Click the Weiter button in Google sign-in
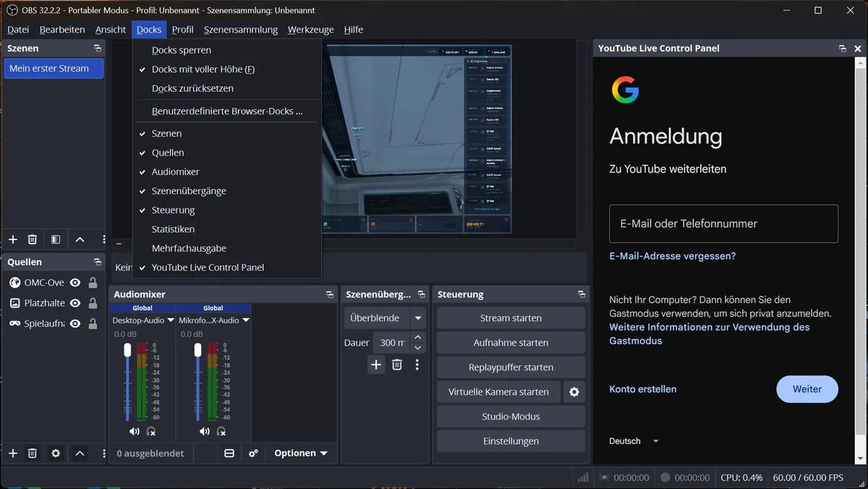Screen dimensions: 868x489 (x=807, y=389)
